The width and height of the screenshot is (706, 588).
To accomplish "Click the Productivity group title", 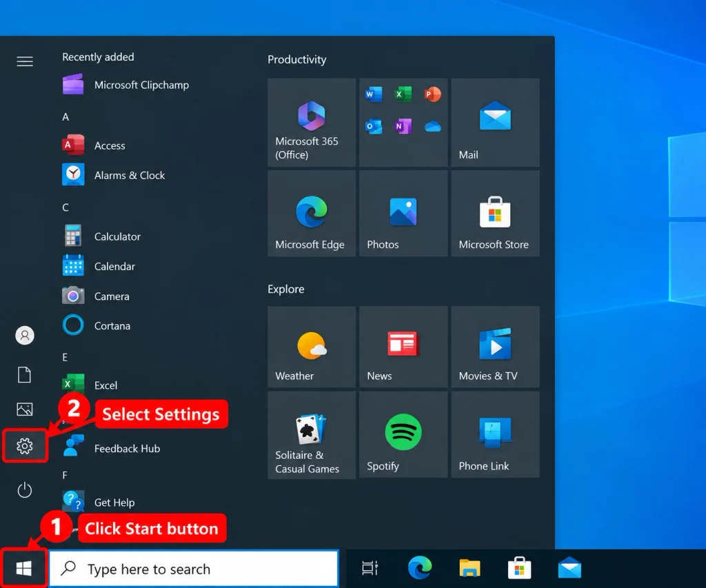I will [297, 59].
